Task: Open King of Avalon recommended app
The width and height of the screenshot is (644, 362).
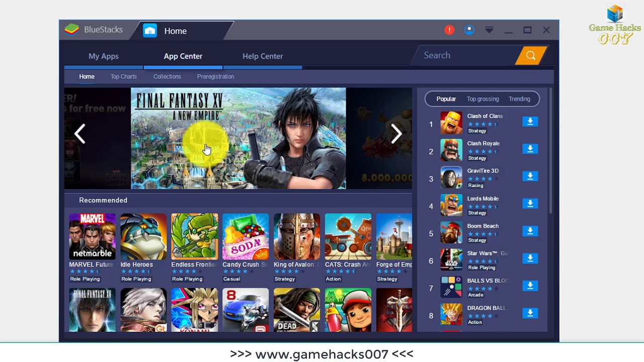Action: (297, 236)
